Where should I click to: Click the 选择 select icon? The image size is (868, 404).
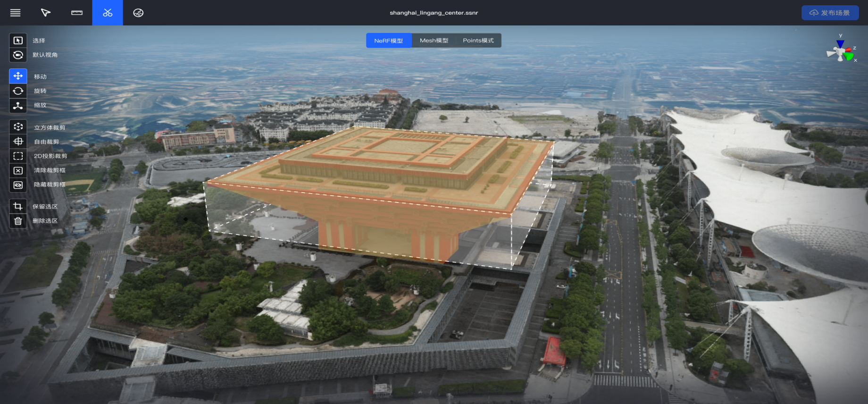[x=18, y=41]
